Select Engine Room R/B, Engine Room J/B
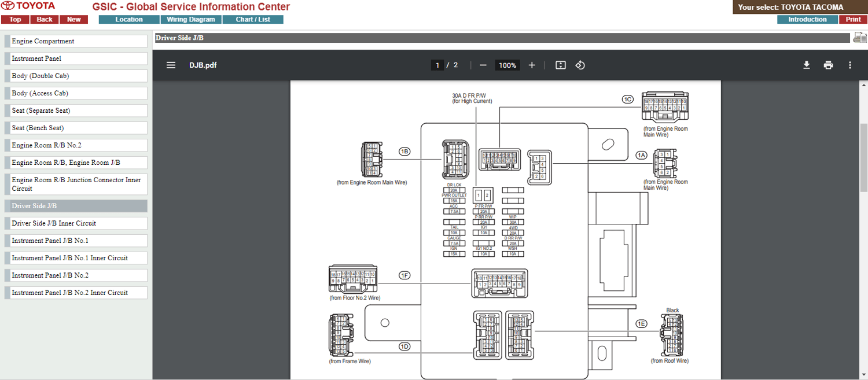Image resolution: width=868 pixels, height=380 pixels. click(x=76, y=163)
